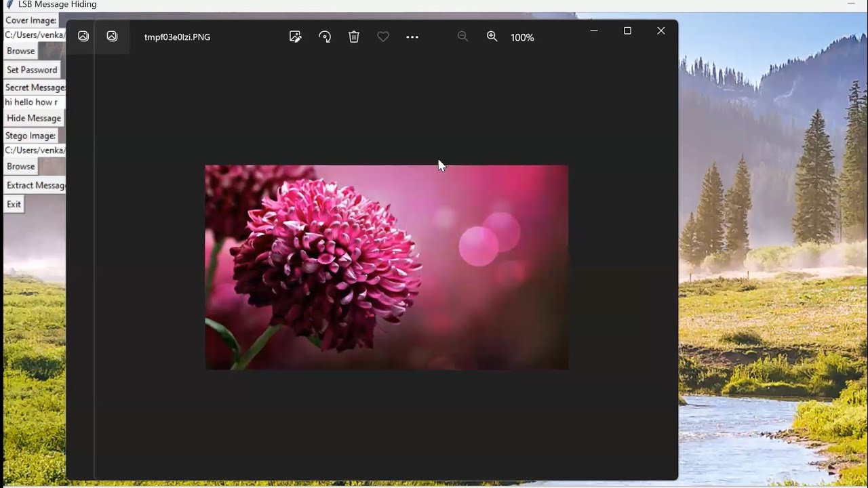Focus the Stego Image path field
This screenshot has width=868, height=488.
tap(35, 150)
